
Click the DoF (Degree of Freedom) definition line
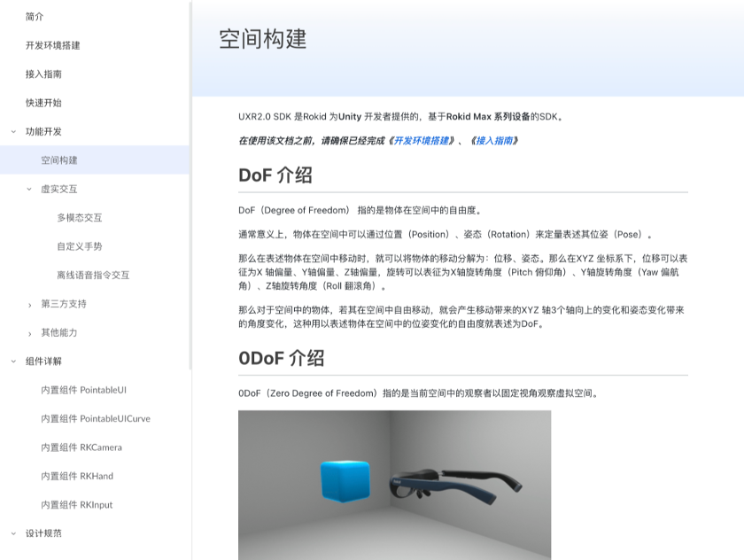(x=360, y=210)
